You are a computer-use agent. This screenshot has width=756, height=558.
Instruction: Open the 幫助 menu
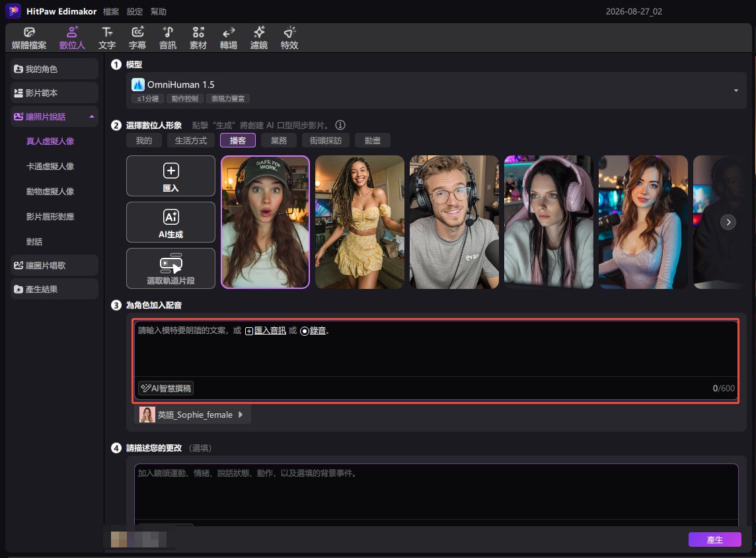(x=158, y=12)
